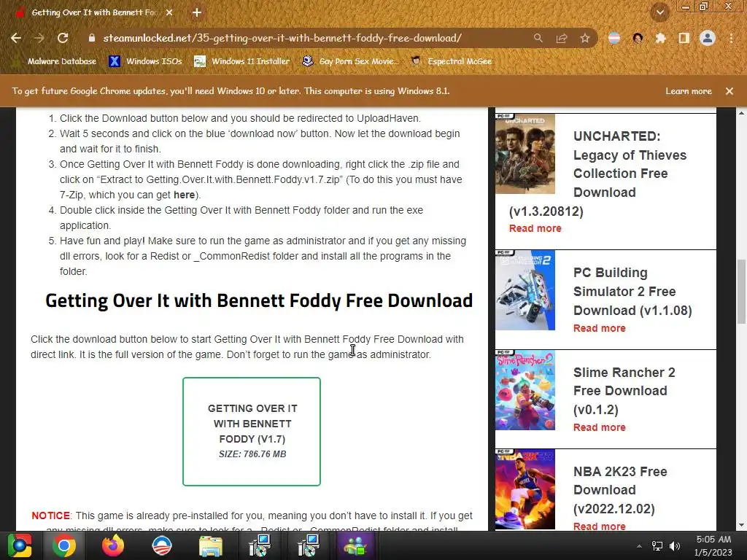747x560 pixels.
Task: Open the Windows 11 Installer bookmark
Action: click(x=242, y=61)
